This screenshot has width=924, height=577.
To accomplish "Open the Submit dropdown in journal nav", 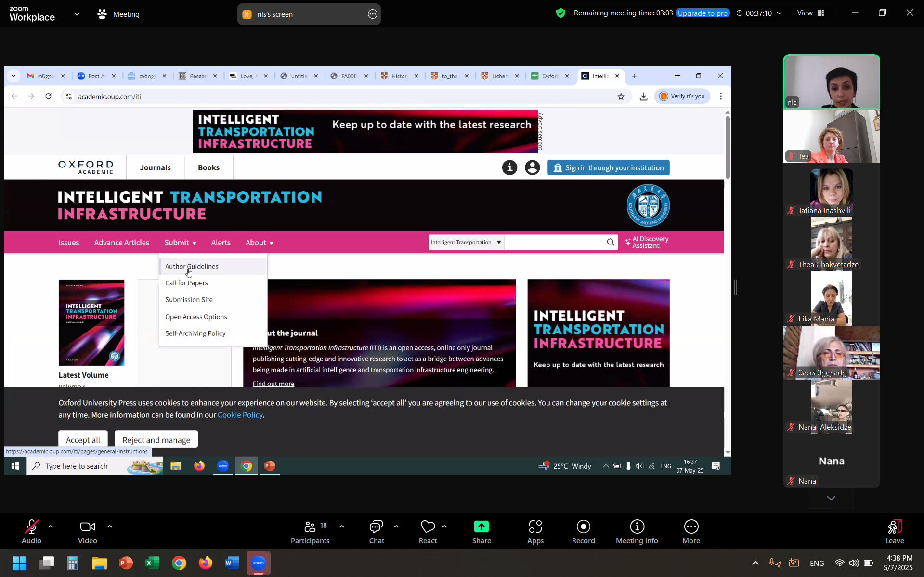I will [x=180, y=243].
